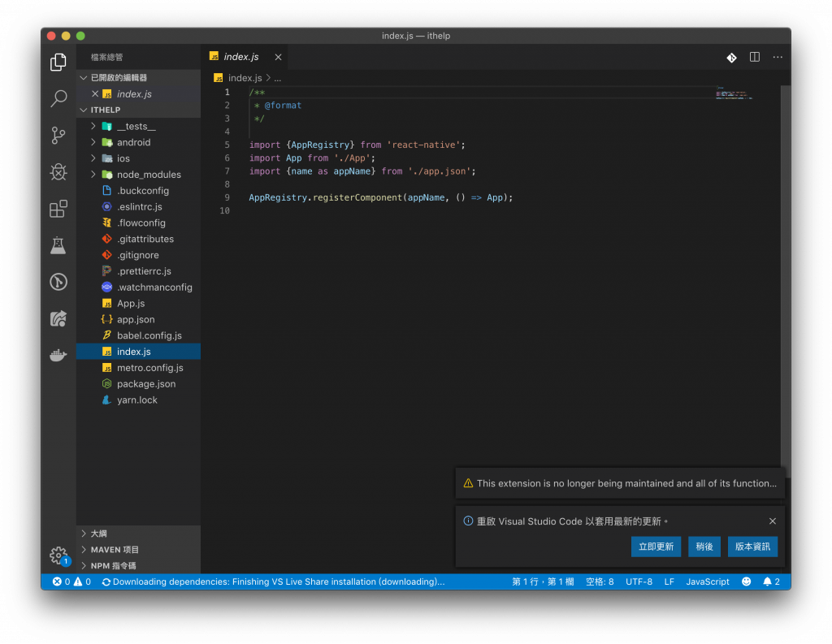This screenshot has width=832, height=644.
Task: Open the Test beaker icon in activity bar
Action: tap(58, 245)
